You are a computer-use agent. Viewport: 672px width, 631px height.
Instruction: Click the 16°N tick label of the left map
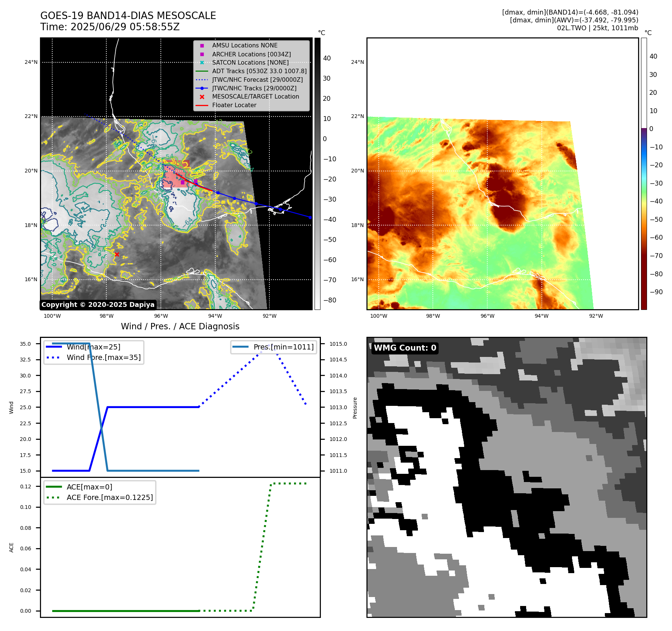tap(31, 279)
